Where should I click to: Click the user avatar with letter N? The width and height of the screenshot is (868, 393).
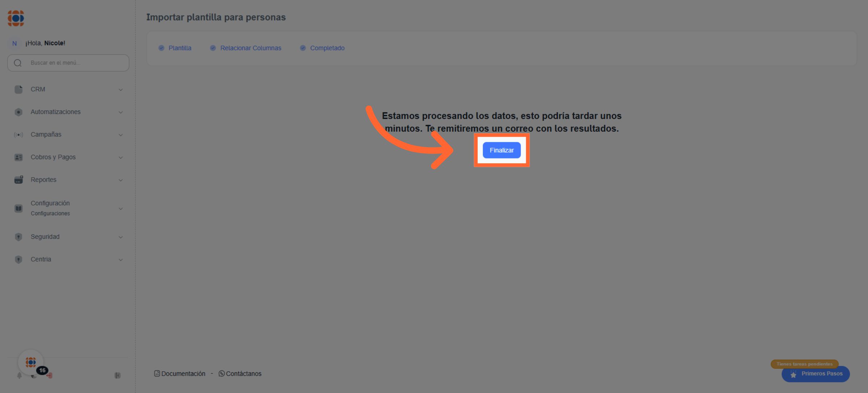click(14, 43)
